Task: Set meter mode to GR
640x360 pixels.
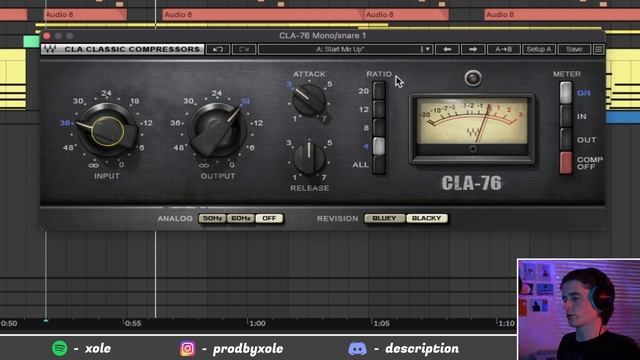Action: click(x=566, y=93)
